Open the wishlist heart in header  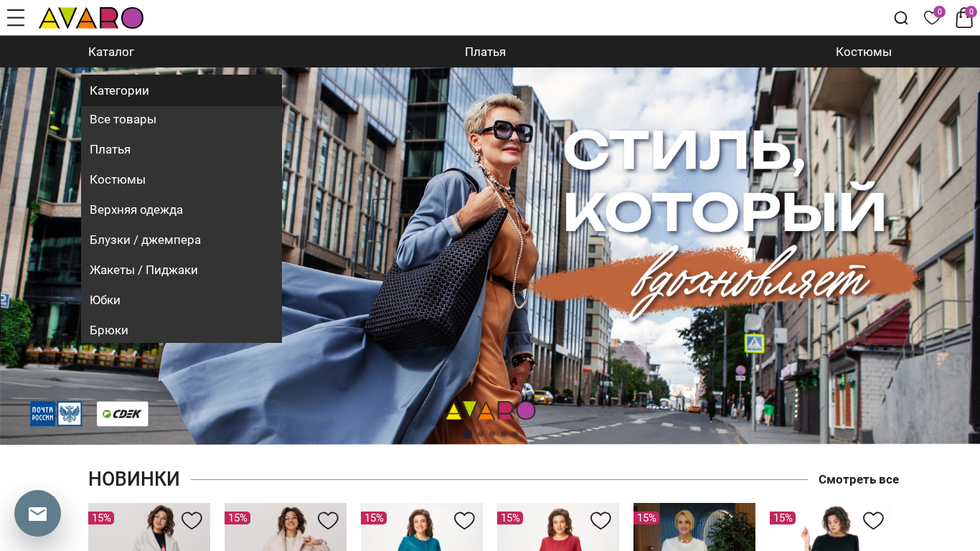tap(932, 19)
